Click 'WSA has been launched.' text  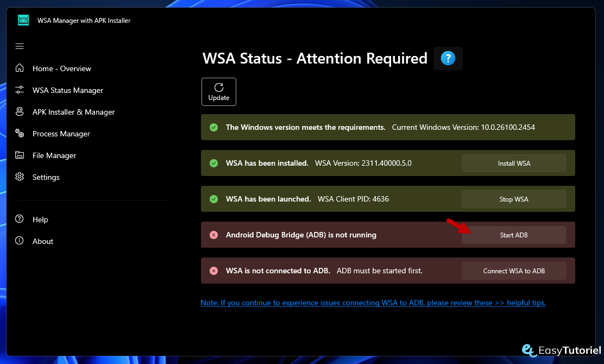point(268,199)
